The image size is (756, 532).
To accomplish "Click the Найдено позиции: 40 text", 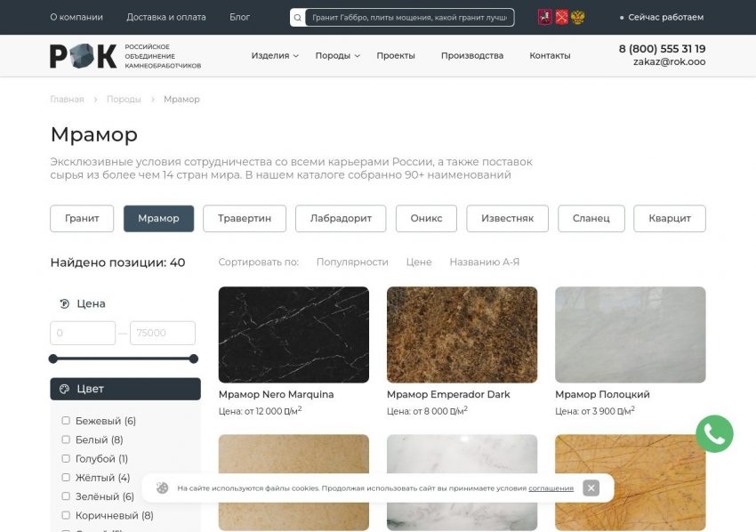I will pos(117,262).
